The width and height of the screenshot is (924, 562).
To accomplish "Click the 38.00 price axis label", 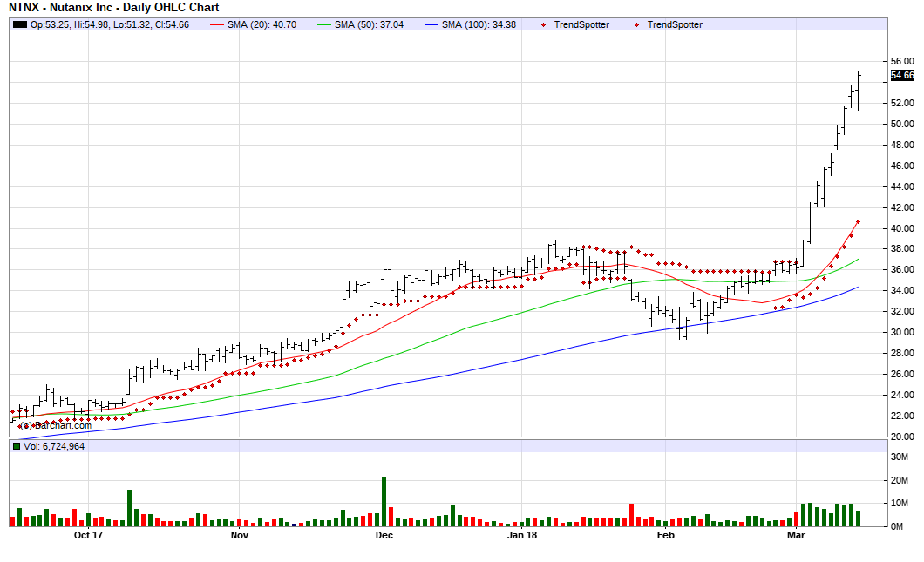I will coord(902,249).
